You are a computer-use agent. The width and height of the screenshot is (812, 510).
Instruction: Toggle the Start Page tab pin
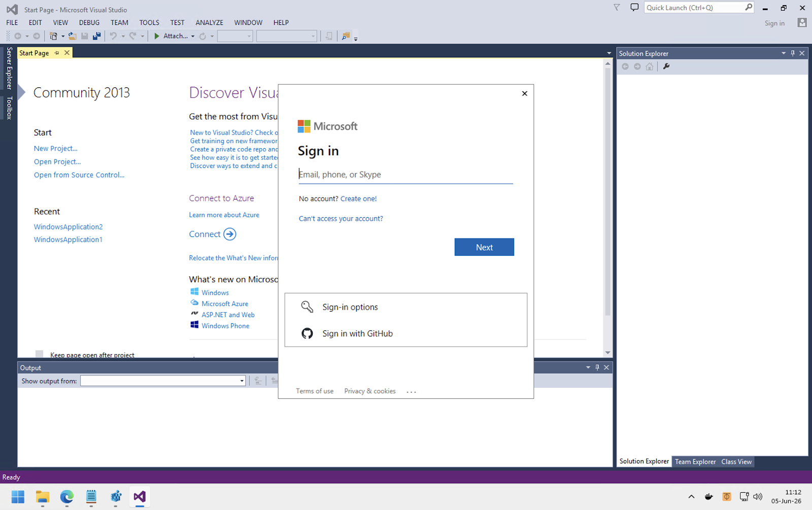[x=57, y=53]
